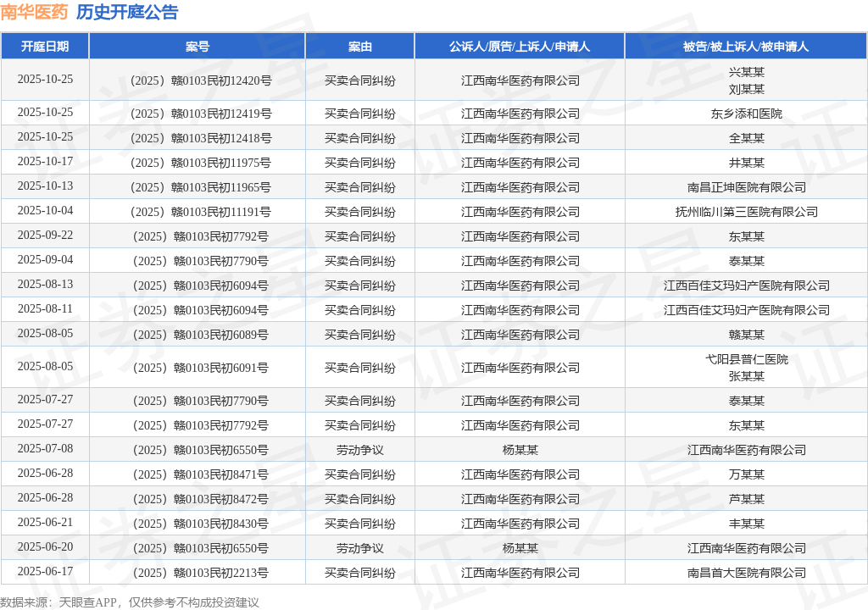
Task: Click the 被告/被上诉人/被申请人 header
Action: click(746, 47)
